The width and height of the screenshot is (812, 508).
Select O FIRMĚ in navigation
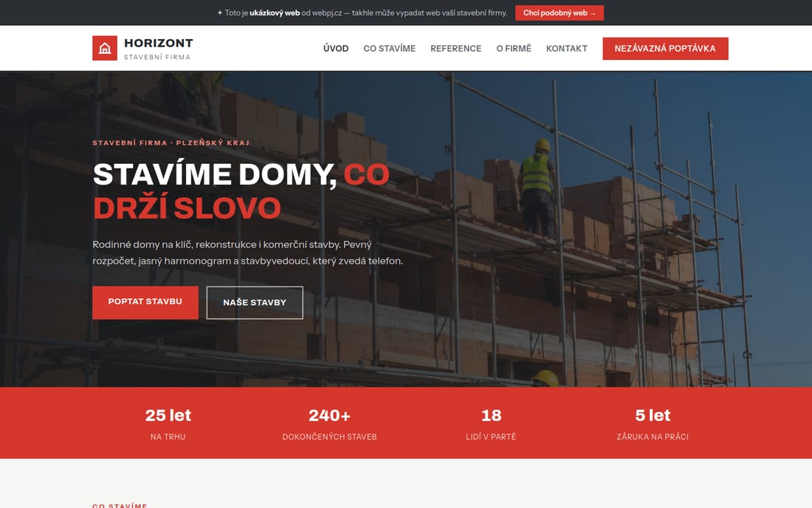pos(514,48)
